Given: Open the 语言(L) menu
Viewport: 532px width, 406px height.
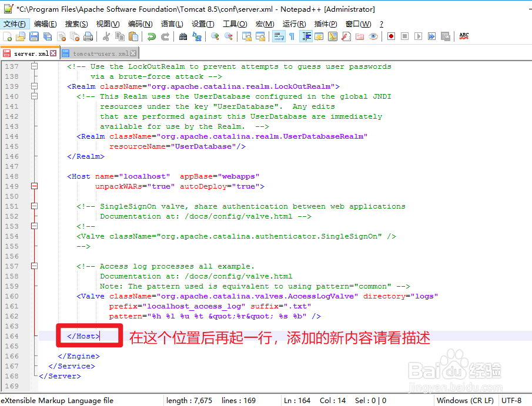Looking at the screenshot, I should click(172, 24).
